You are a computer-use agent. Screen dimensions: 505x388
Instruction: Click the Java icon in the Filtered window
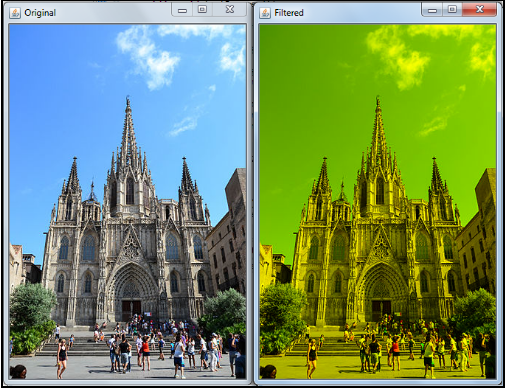[x=265, y=13]
